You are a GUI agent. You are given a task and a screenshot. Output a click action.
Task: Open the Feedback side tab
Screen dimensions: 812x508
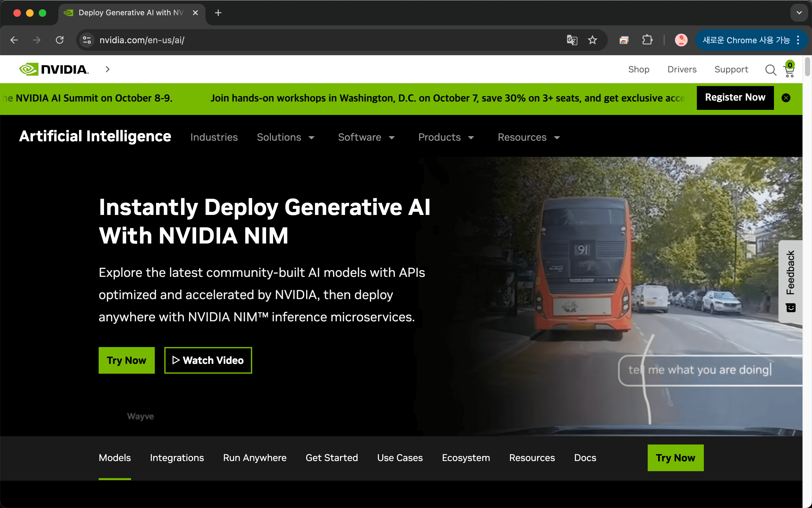pyautogui.click(x=790, y=281)
